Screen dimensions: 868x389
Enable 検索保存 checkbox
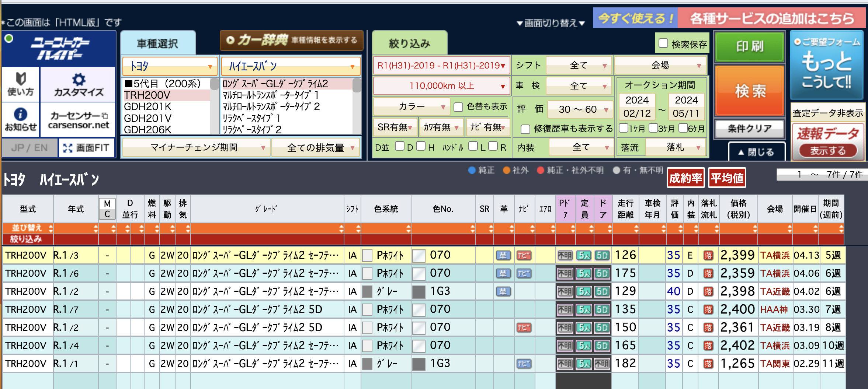pos(663,43)
